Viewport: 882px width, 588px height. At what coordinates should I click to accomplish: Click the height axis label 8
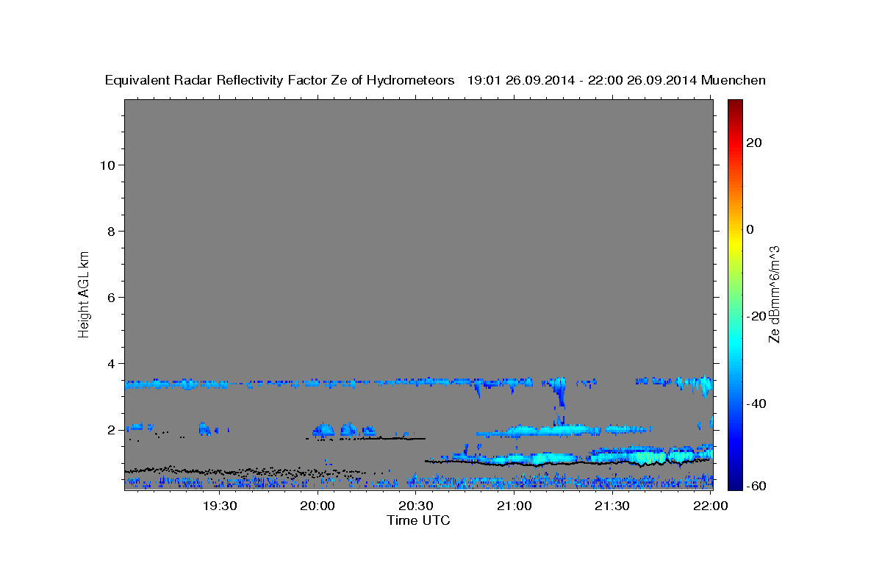click(x=110, y=232)
